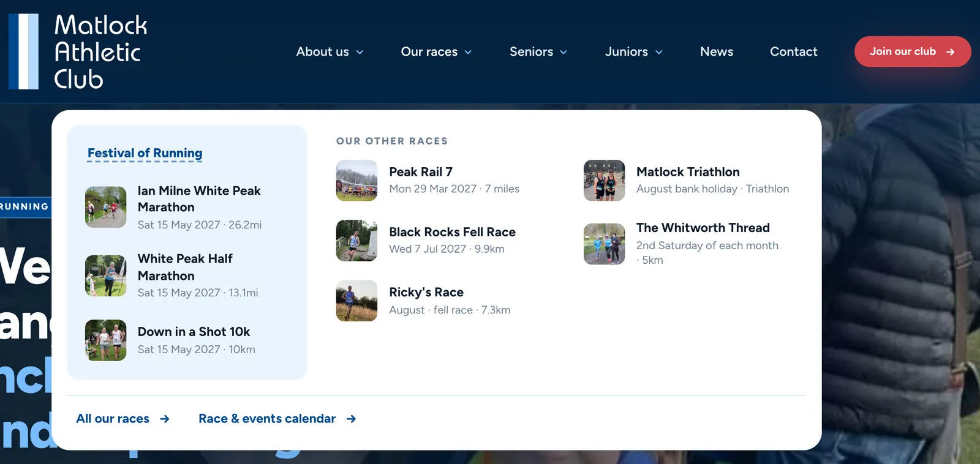The height and width of the screenshot is (464, 980).
Task: Select the White Peak Half Marathon title
Action: point(185,267)
